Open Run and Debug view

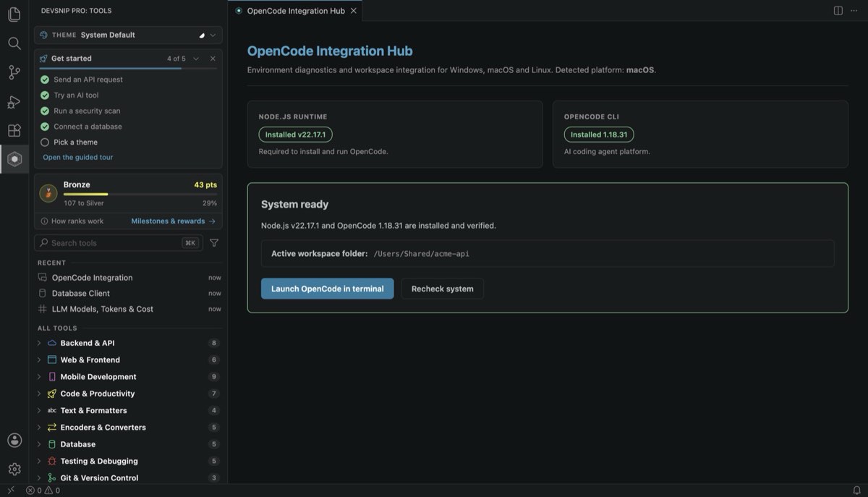(14, 101)
